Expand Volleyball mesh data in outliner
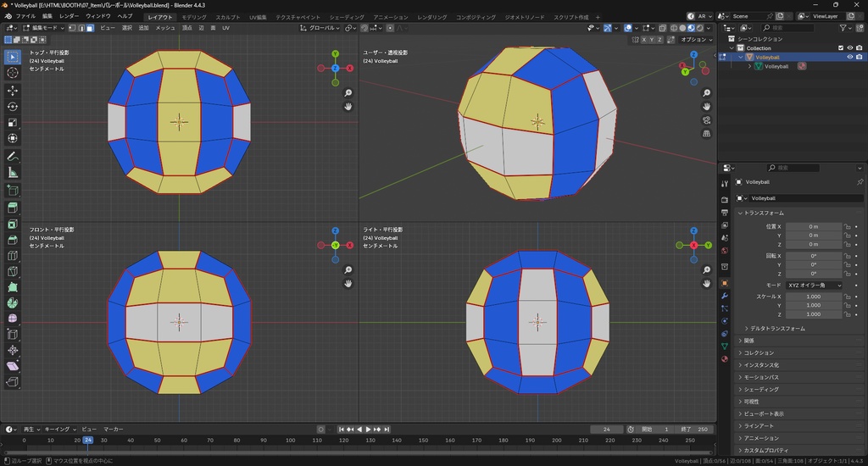The image size is (868, 466). (x=750, y=66)
